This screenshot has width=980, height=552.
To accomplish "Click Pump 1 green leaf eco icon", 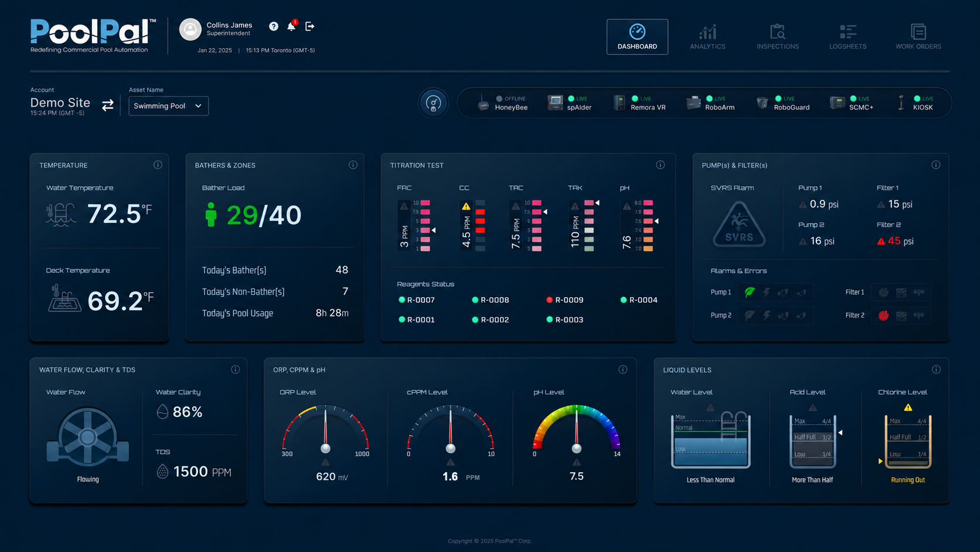I will [750, 292].
